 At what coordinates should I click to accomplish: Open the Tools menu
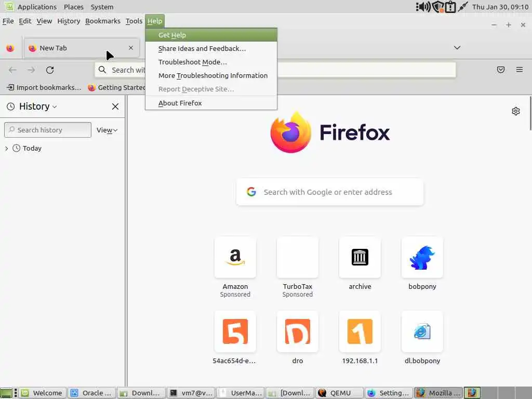134,21
